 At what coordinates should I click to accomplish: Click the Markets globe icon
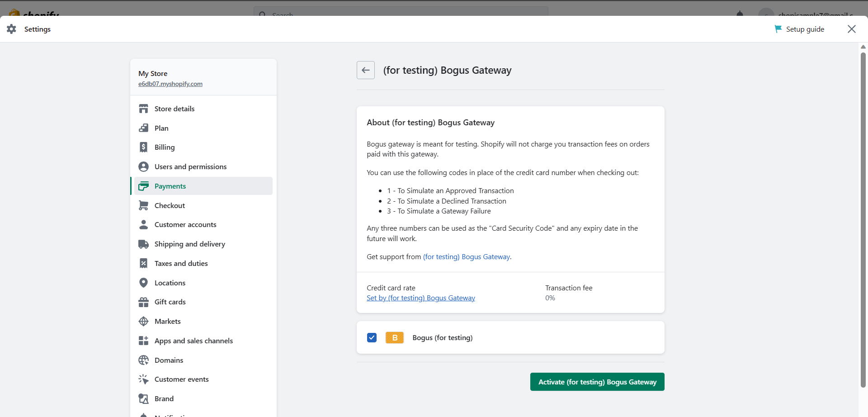pos(143,321)
